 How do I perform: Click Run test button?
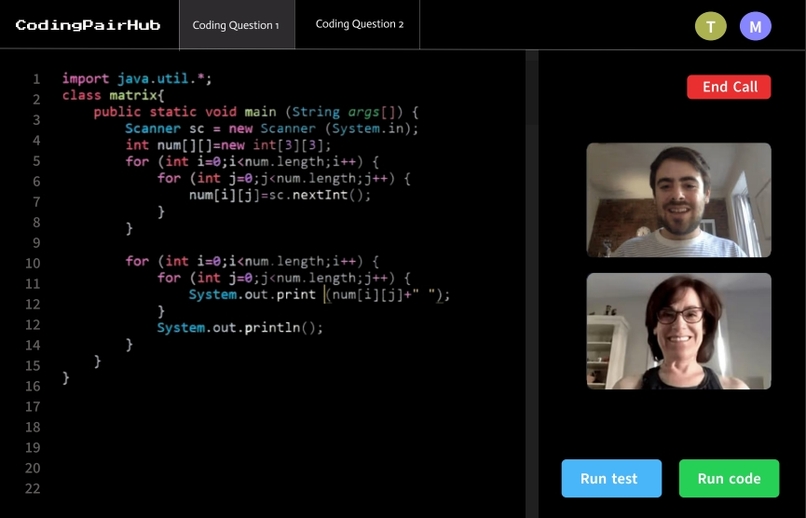click(611, 478)
